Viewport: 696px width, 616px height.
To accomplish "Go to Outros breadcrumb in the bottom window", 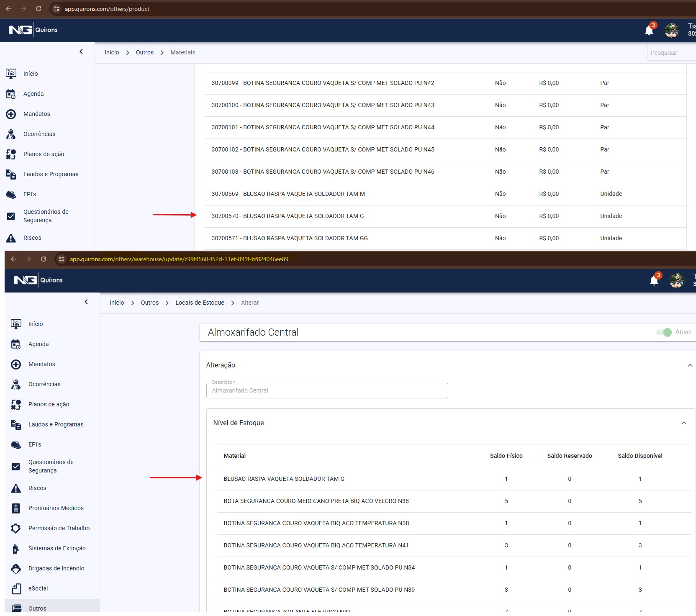I will click(150, 303).
